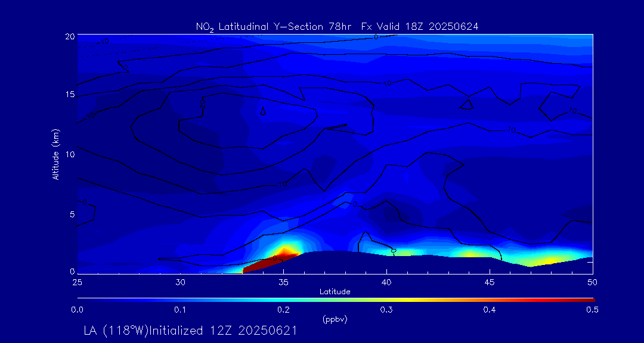Click the colorbar label "0.4"
This screenshot has height=343, width=644.
(490, 310)
